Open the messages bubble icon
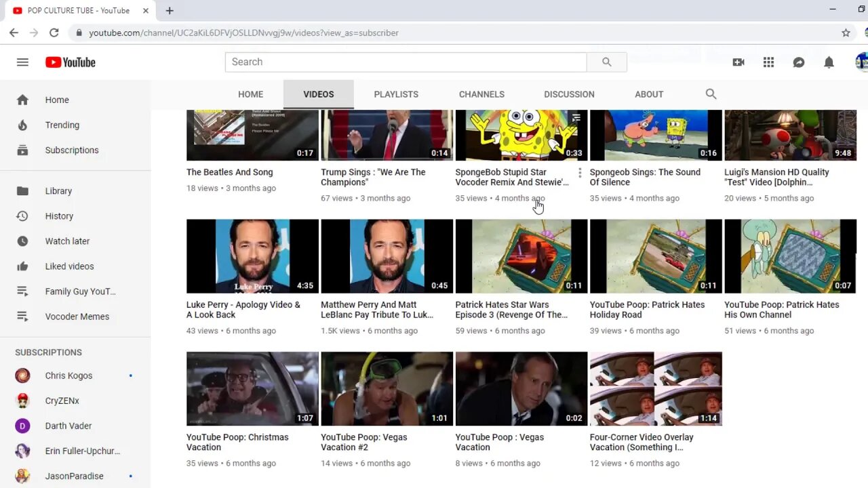This screenshot has width=868, height=488. pyautogui.click(x=799, y=62)
